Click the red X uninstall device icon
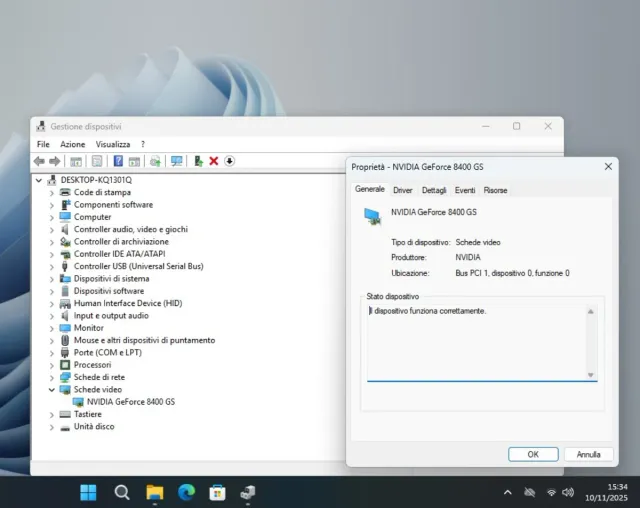The height and width of the screenshot is (508, 640). pos(213,161)
